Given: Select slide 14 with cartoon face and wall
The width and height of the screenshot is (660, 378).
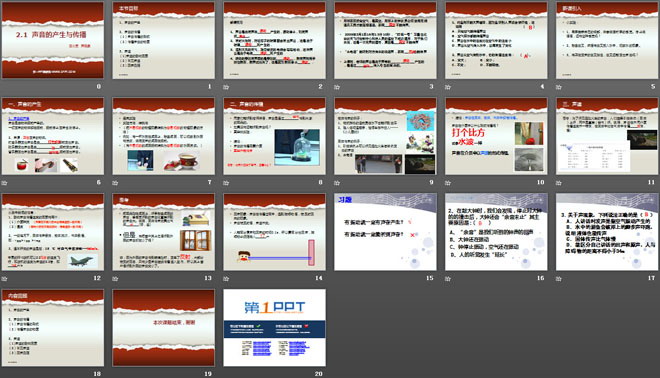Looking at the screenshot, I should pos(274,232).
